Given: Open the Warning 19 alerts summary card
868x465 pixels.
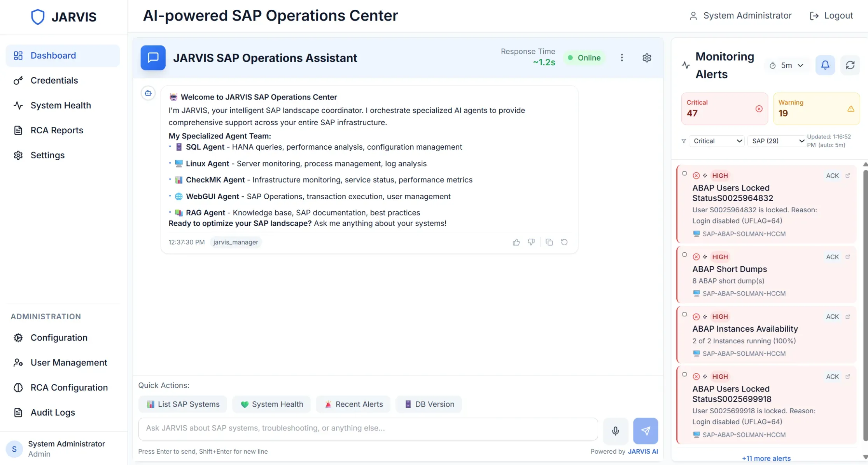Looking at the screenshot, I should 816,108.
